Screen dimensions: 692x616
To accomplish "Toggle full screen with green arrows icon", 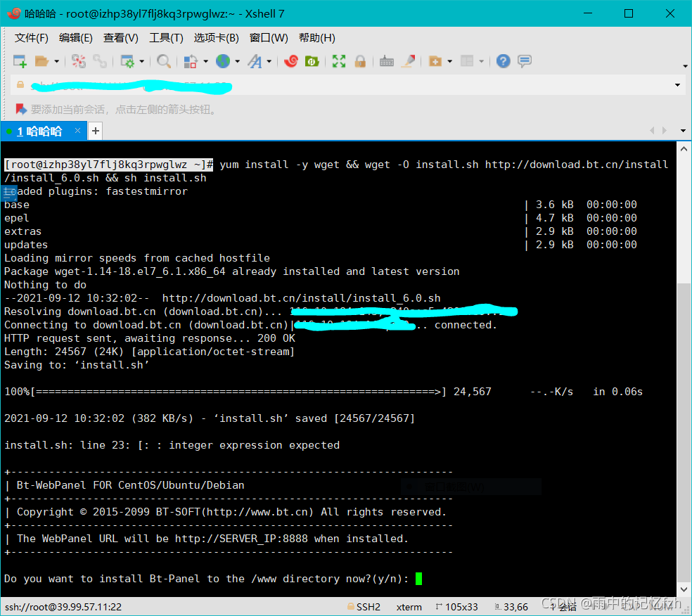I will tap(339, 61).
